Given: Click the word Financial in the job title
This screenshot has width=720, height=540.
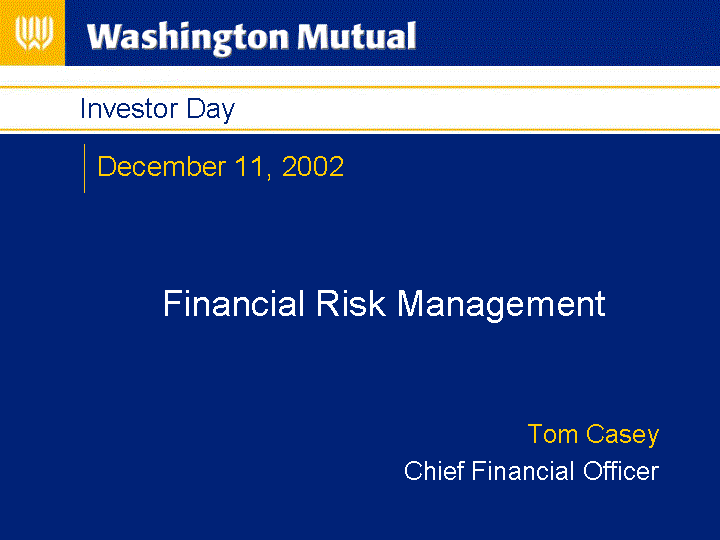Looking at the screenshot, I should coord(523,471).
